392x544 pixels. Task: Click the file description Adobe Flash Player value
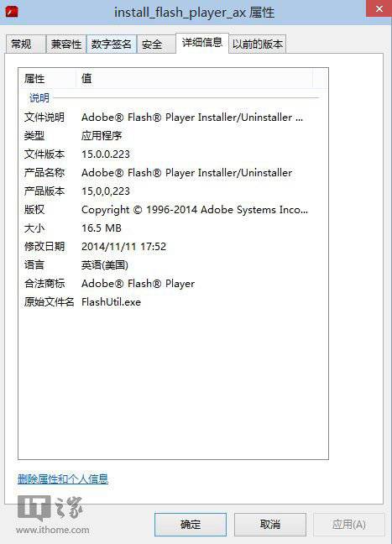(x=192, y=118)
